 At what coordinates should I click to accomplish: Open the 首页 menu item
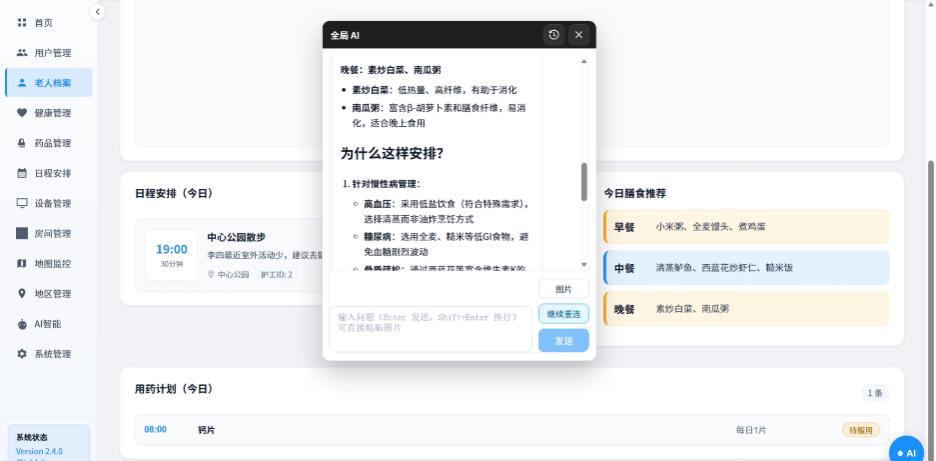(x=49, y=23)
